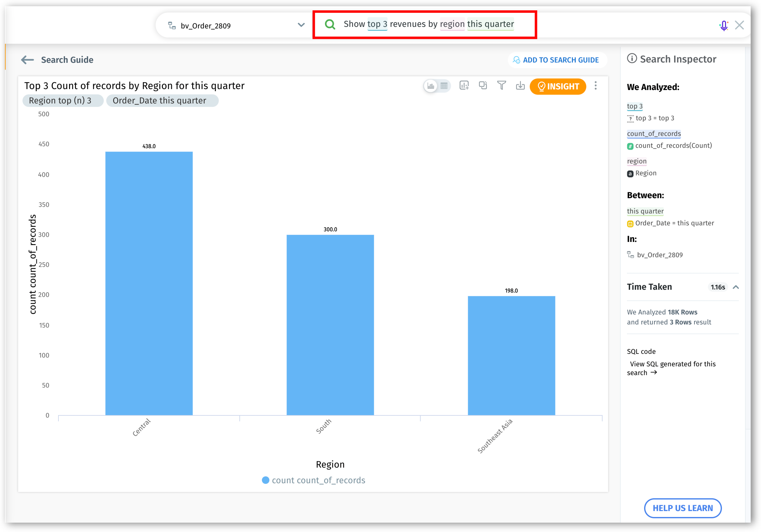Image resolution: width=761 pixels, height=532 pixels.
Task: Open the chart's three-dot more menu
Action: coord(596,86)
